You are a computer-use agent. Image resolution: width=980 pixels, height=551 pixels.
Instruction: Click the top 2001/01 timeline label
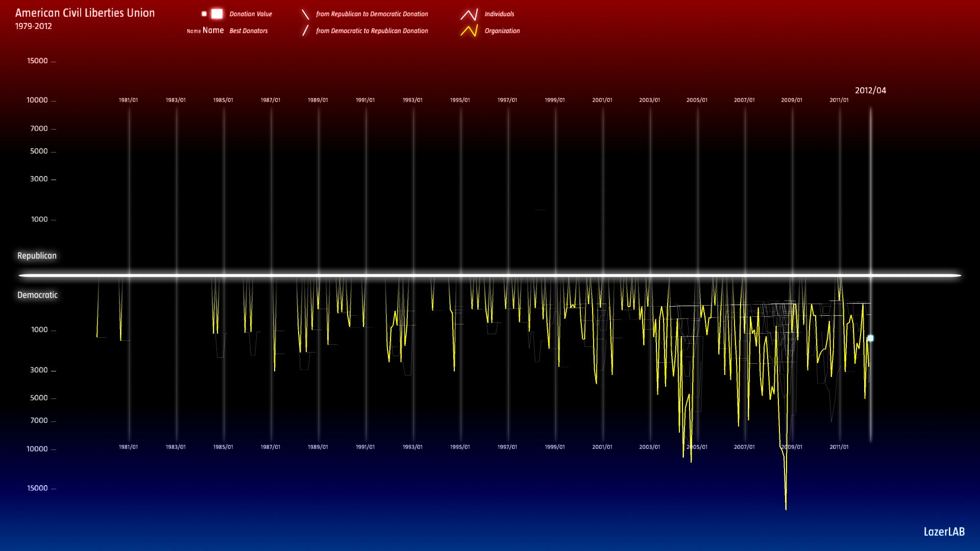point(602,100)
